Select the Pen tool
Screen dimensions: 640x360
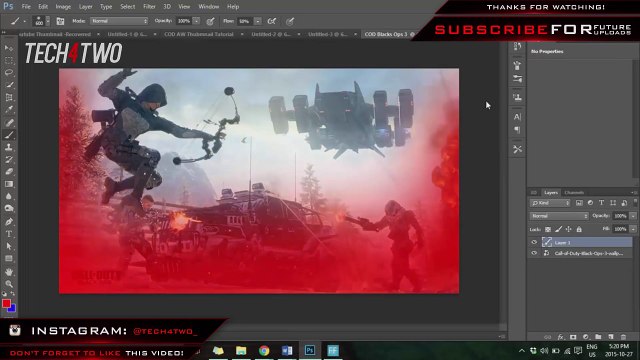point(9,222)
